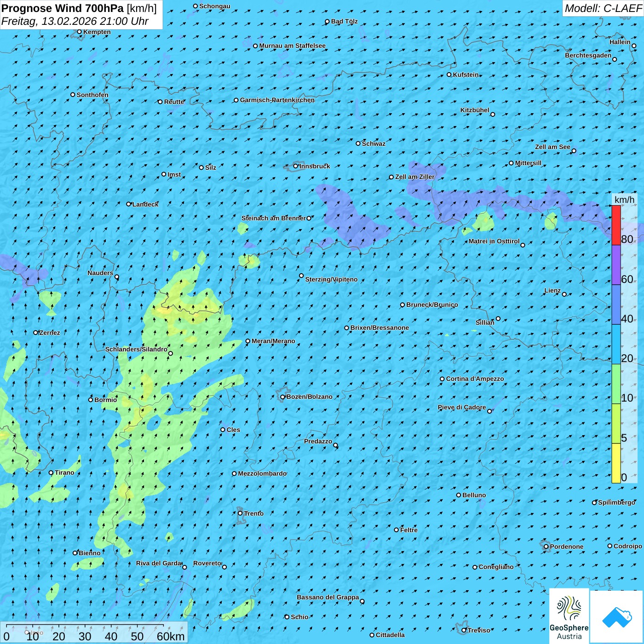Click the 'km/h' legend heading

click(x=624, y=199)
